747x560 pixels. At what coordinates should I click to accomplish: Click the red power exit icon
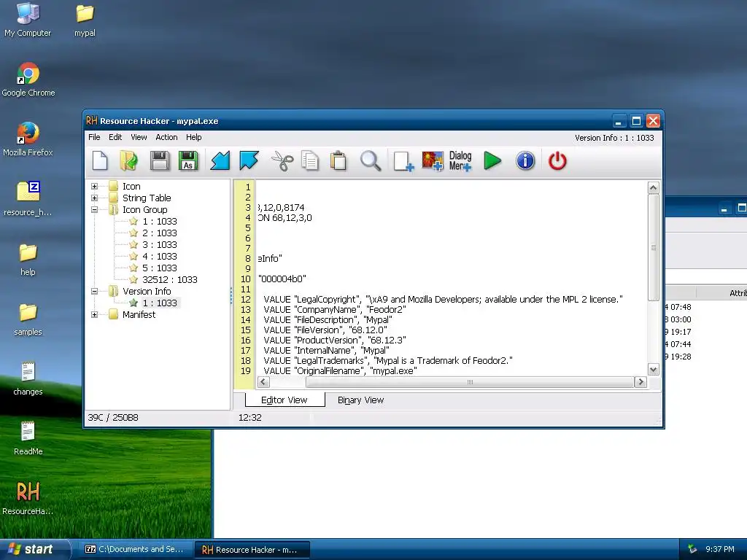pyautogui.click(x=557, y=161)
